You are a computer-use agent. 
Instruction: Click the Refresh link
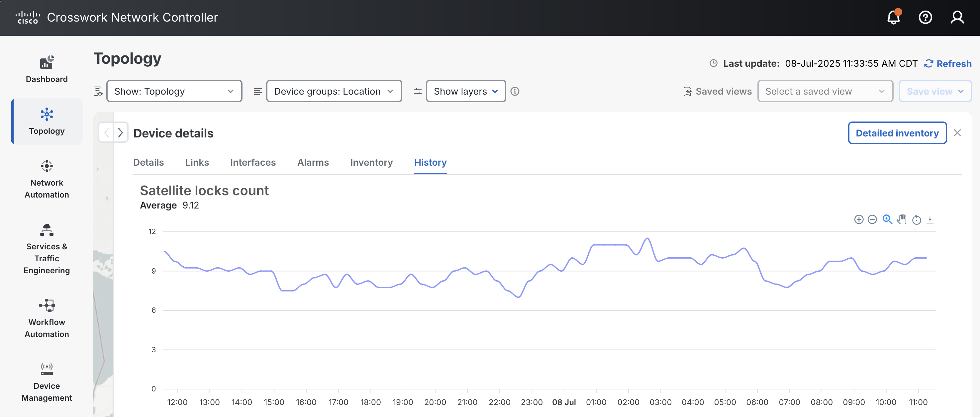point(948,64)
